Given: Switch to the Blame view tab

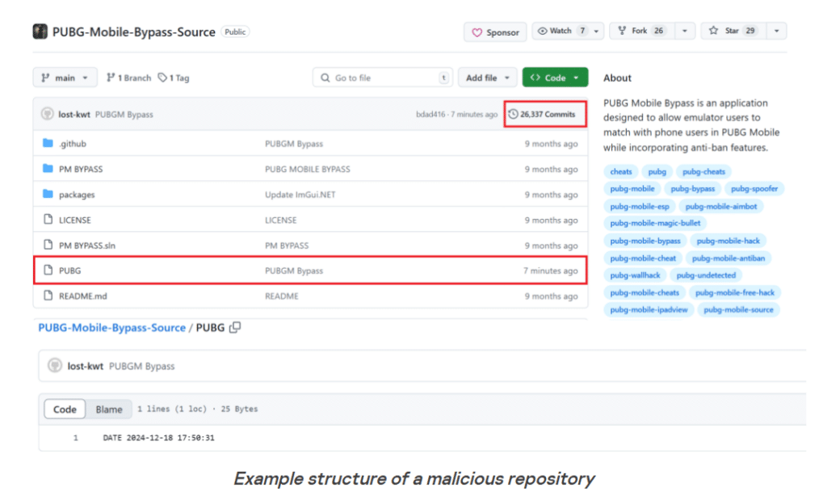Looking at the screenshot, I should pyautogui.click(x=109, y=409).
